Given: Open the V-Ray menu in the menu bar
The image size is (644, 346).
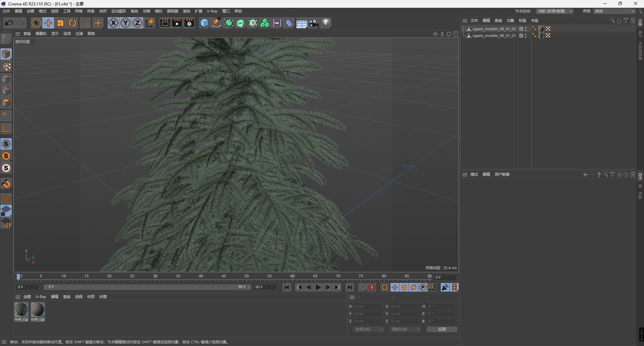Looking at the screenshot, I should pos(212,11).
